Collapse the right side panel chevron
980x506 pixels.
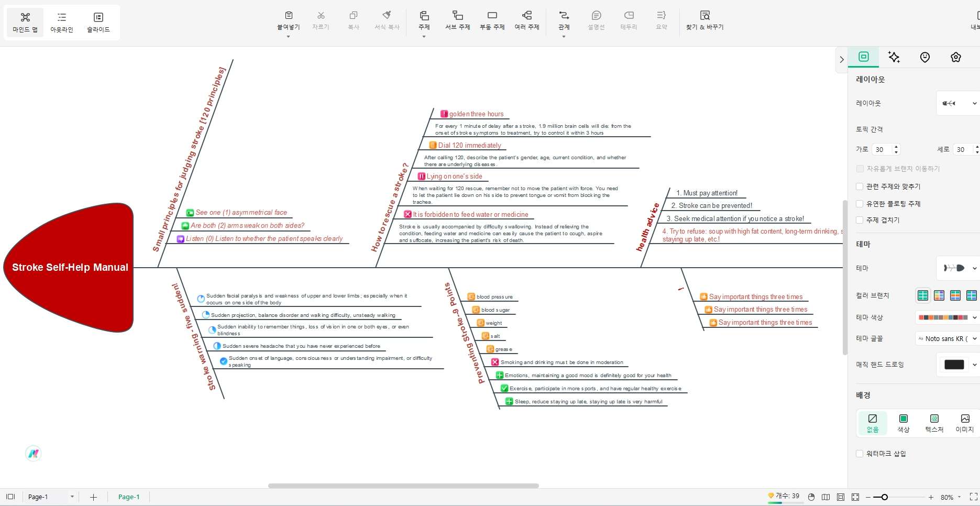coord(842,60)
